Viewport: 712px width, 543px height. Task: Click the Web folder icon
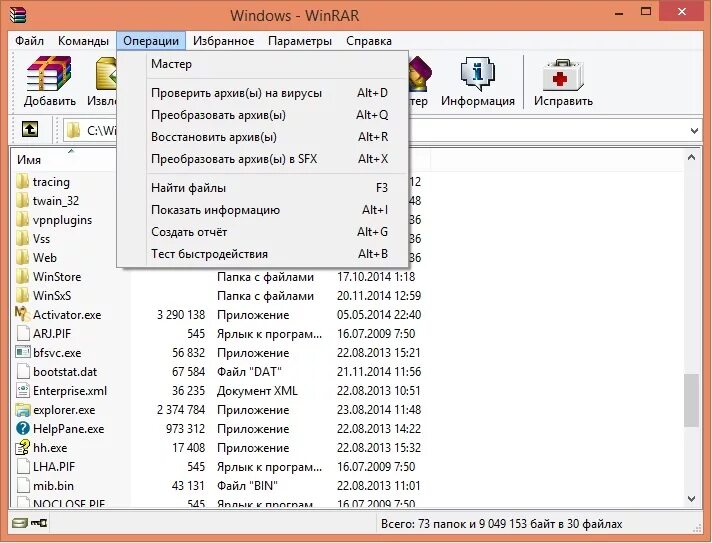pos(22,257)
